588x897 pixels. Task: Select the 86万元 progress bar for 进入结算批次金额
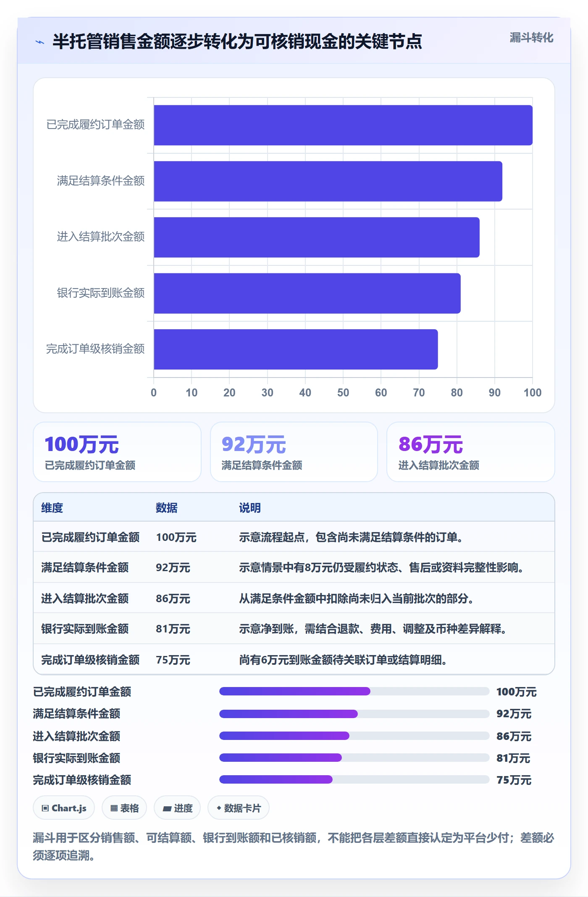point(354,735)
